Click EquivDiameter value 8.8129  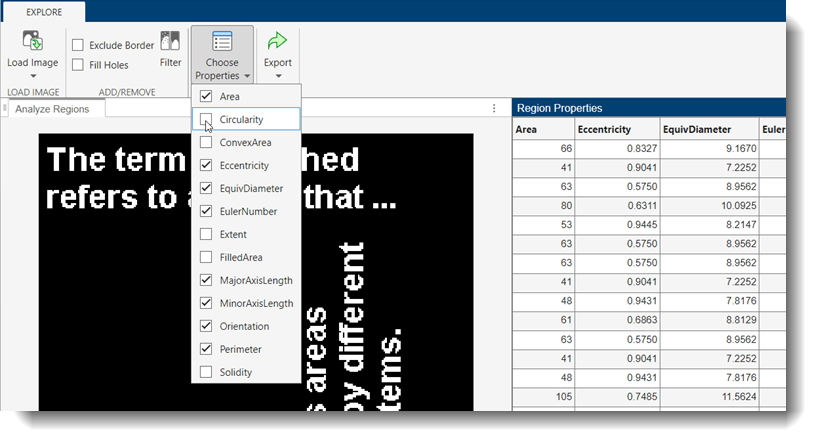(x=709, y=320)
